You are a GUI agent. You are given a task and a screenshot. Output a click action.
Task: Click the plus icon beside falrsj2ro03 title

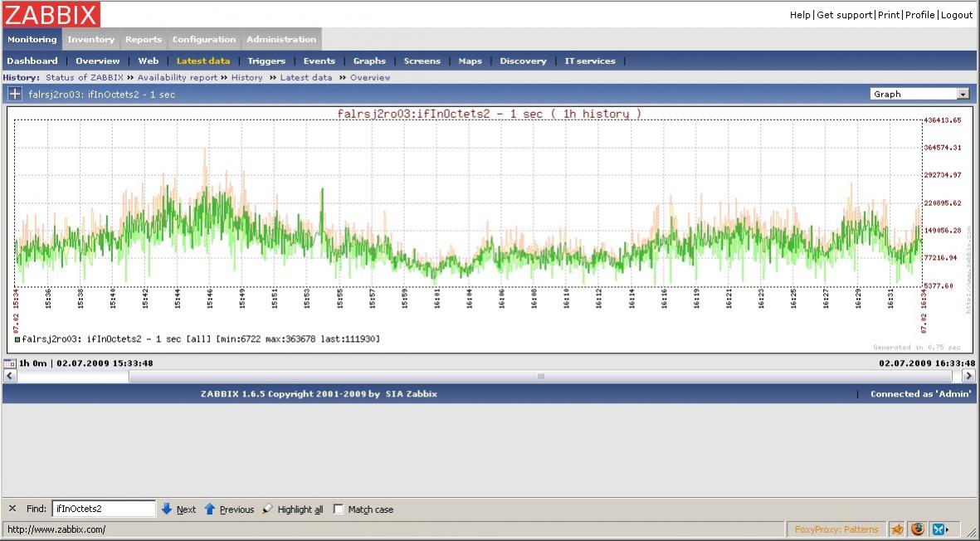click(15, 94)
